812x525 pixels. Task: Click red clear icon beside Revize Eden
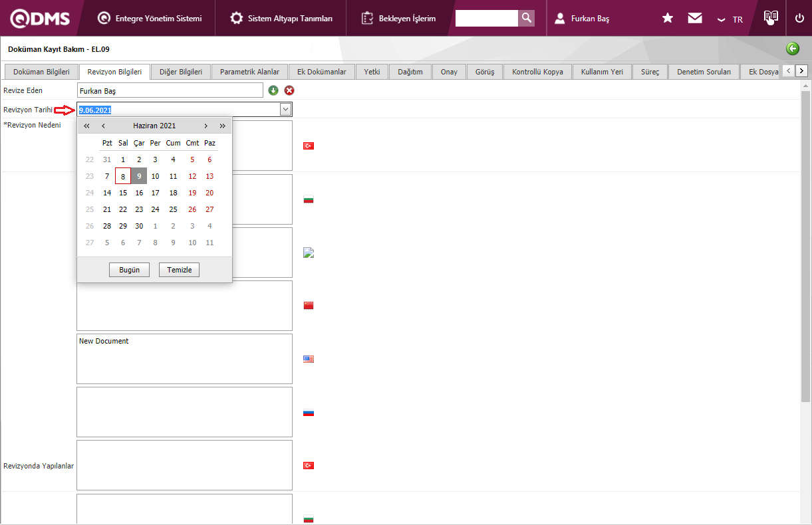pos(289,90)
